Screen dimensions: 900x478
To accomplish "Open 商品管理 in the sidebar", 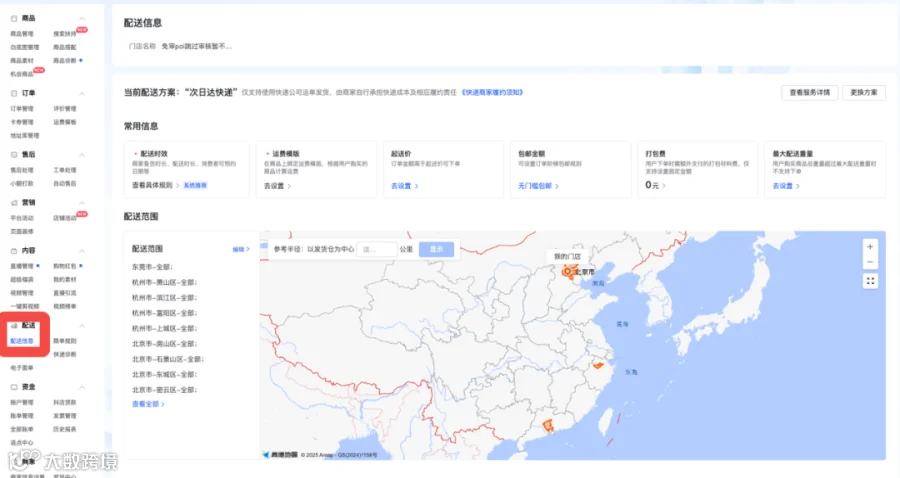I will pos(22,34).
